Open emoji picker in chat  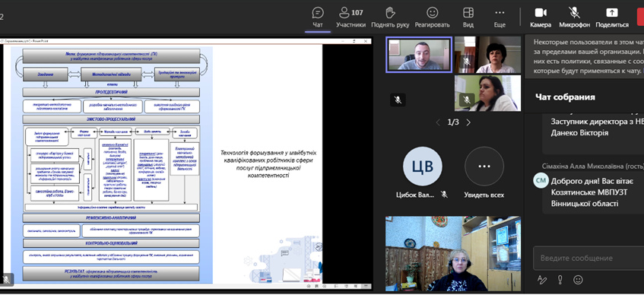click(x=578, y=280)
